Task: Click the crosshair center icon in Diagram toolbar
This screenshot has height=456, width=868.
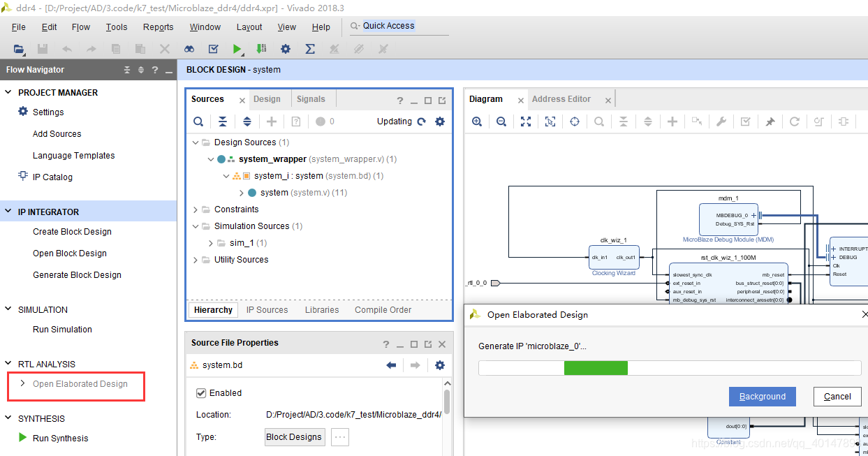Action: click(575, 122)
